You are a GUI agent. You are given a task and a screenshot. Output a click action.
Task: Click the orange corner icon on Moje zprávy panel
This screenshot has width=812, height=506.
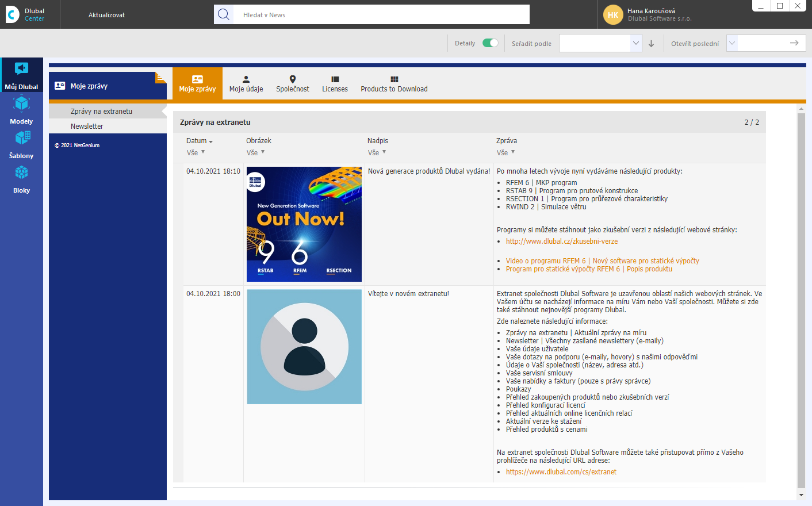[x=160, y=77]
